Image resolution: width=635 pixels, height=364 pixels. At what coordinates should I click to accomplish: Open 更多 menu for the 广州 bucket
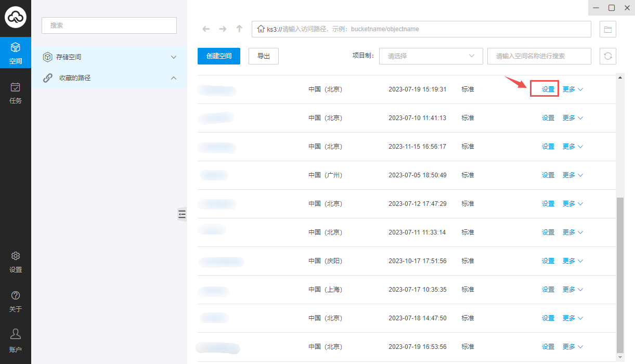[573, 175]
